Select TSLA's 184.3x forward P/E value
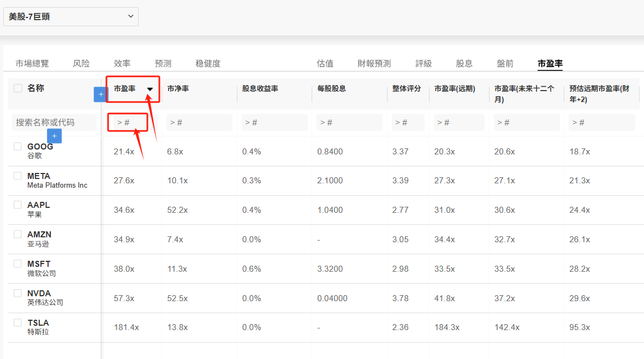 point(447,327)
